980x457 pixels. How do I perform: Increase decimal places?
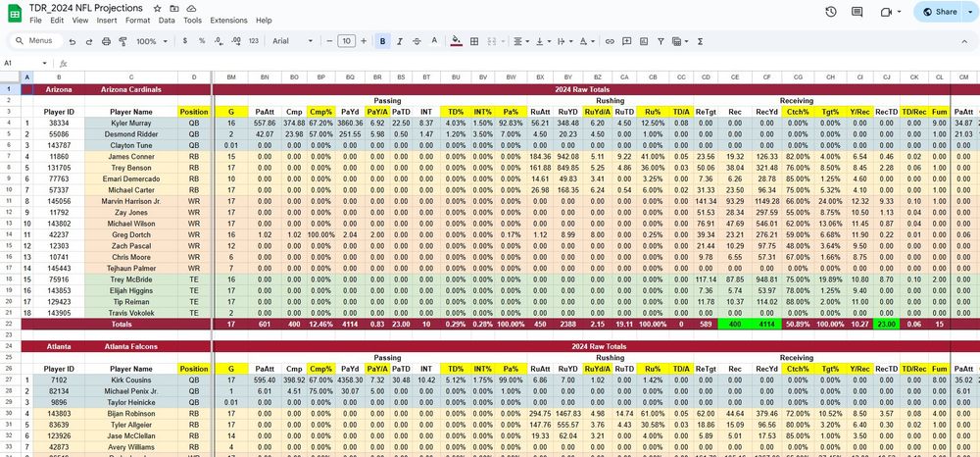(235, 41)
